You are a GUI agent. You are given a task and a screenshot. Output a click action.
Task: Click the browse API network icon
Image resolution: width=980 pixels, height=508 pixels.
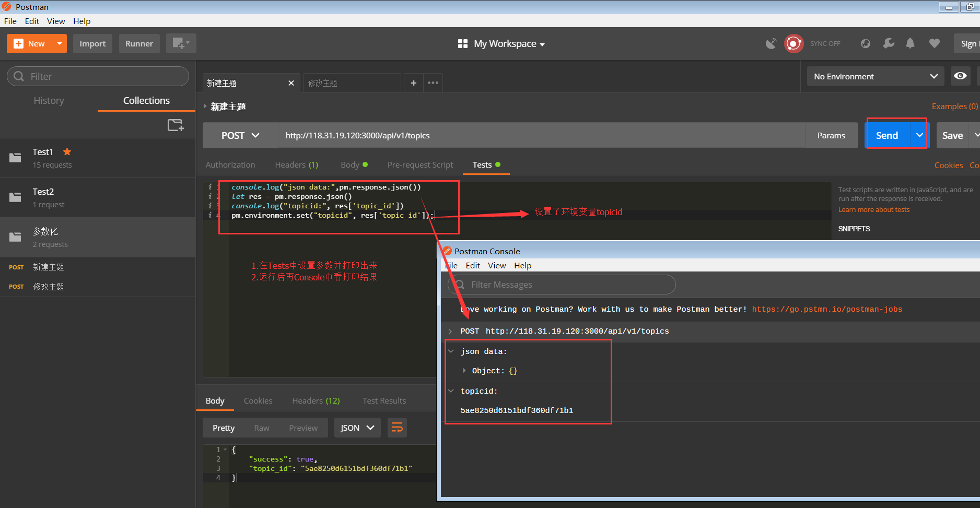click(x=866, y=44)
